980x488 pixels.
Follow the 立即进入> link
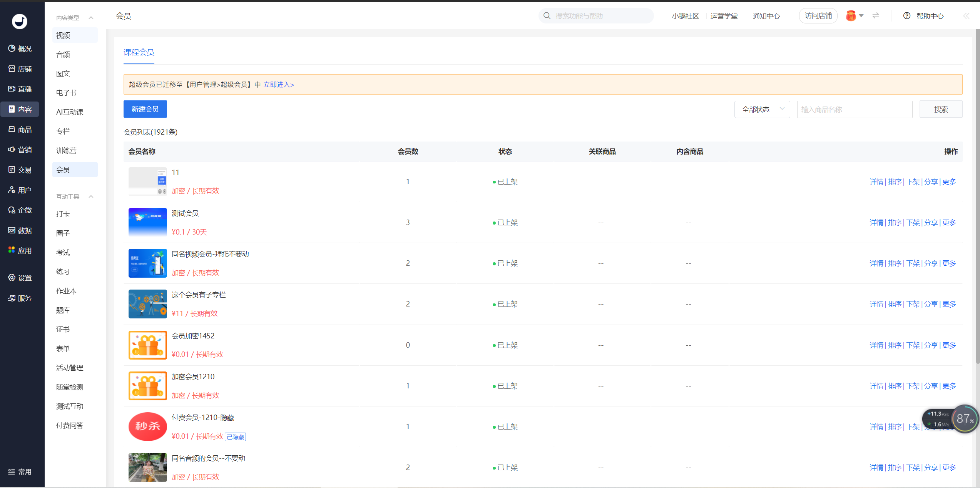[279, 85]
